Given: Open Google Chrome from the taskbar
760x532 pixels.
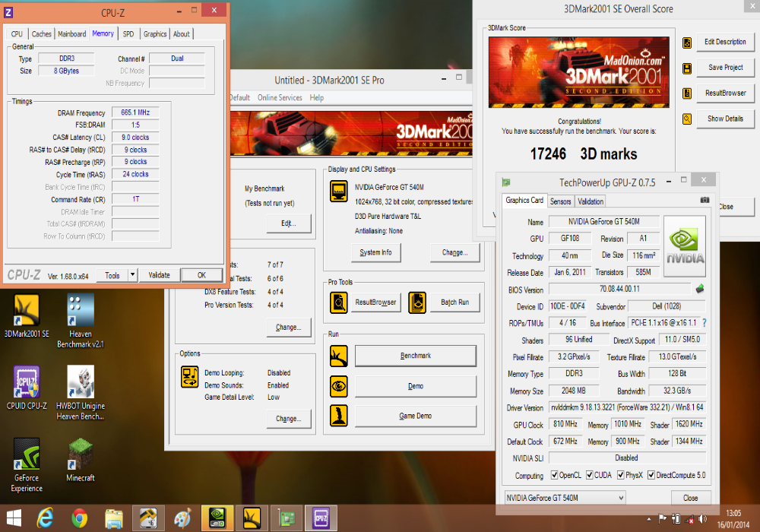Looking at the screenshot, I should pyautogui.click(x=80, y=518).
